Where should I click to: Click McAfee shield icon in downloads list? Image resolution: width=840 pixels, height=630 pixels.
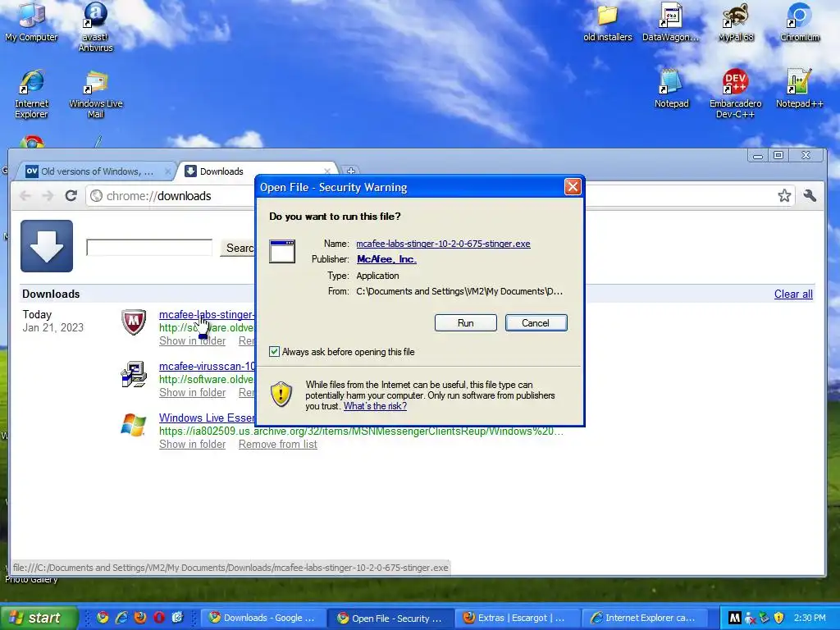click(134, 322)
